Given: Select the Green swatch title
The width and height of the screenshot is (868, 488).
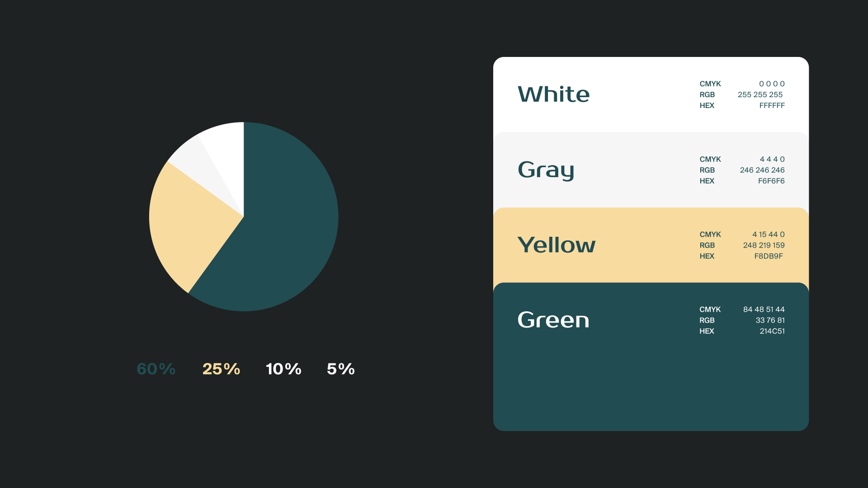Looking at the screenshot, I should [x=553, y=320].
